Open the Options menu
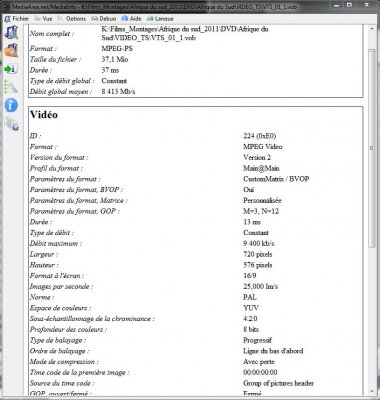The image size is (380, 400). pyautogui.click(x=72, y=19)
